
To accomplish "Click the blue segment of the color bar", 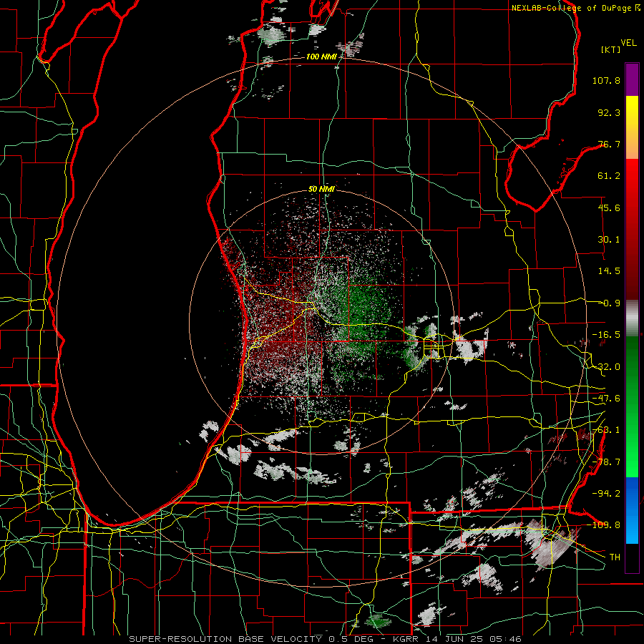I will 632,510.
